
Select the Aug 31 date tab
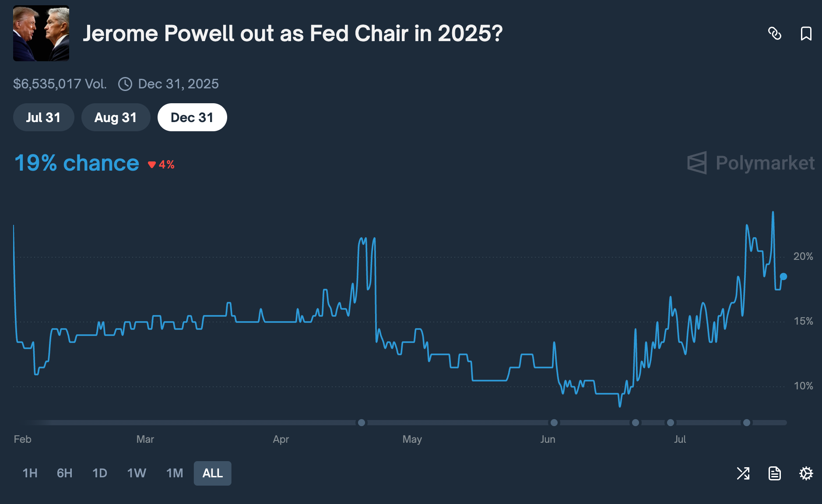point(116,117)
